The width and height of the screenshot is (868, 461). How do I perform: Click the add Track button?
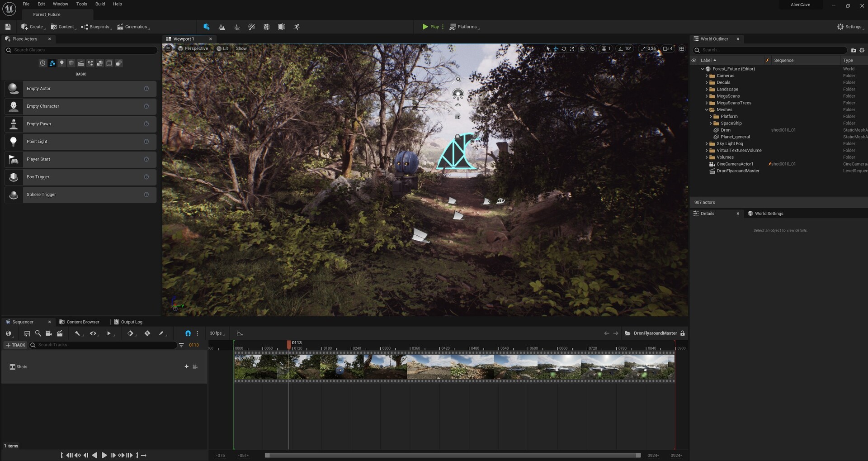click(15, 345)
